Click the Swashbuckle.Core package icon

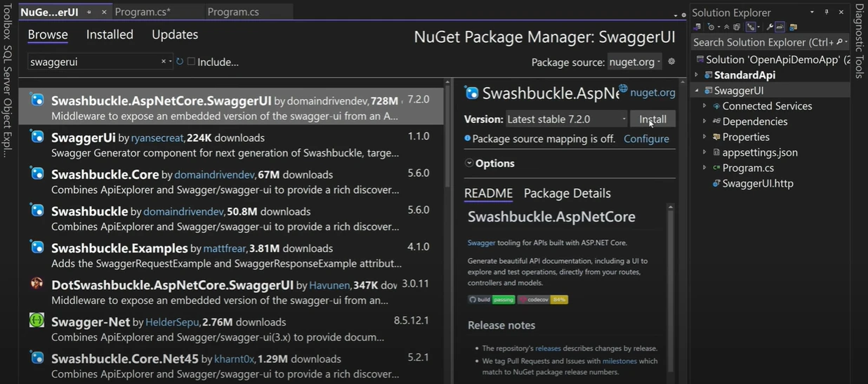point(37,173)
